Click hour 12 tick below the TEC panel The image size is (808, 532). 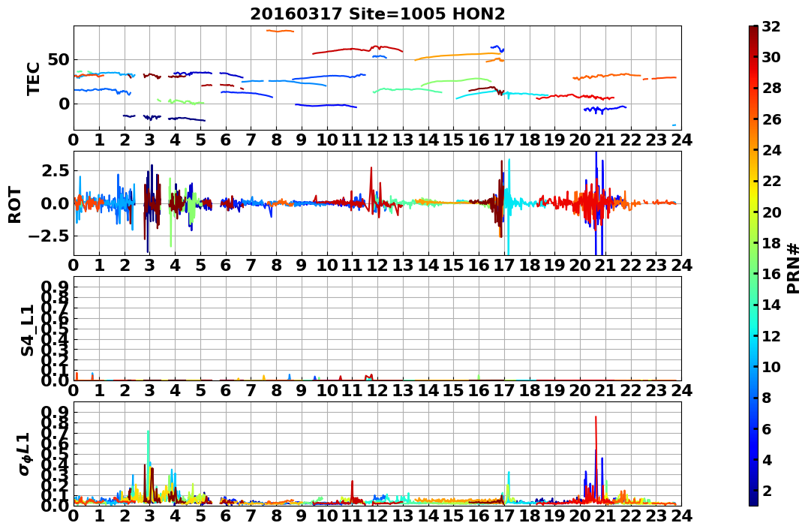(x=377, y=140)
